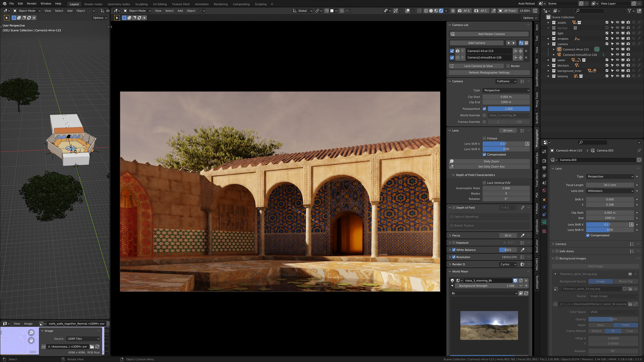The image size is (644, 362).
Task: Adjust Lens Shift V slider in Photographer panel
Action: click(503, 144)
